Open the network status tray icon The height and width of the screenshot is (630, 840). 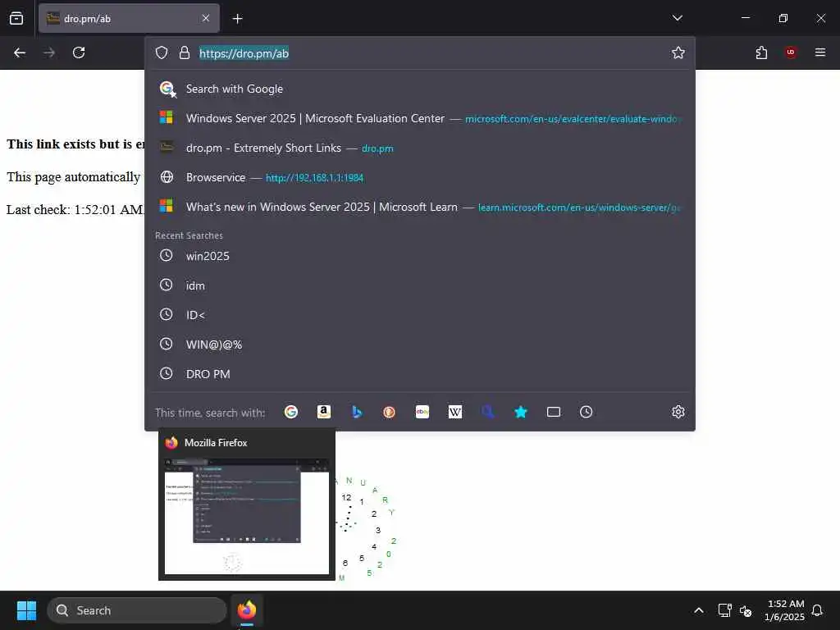[725, 610]
